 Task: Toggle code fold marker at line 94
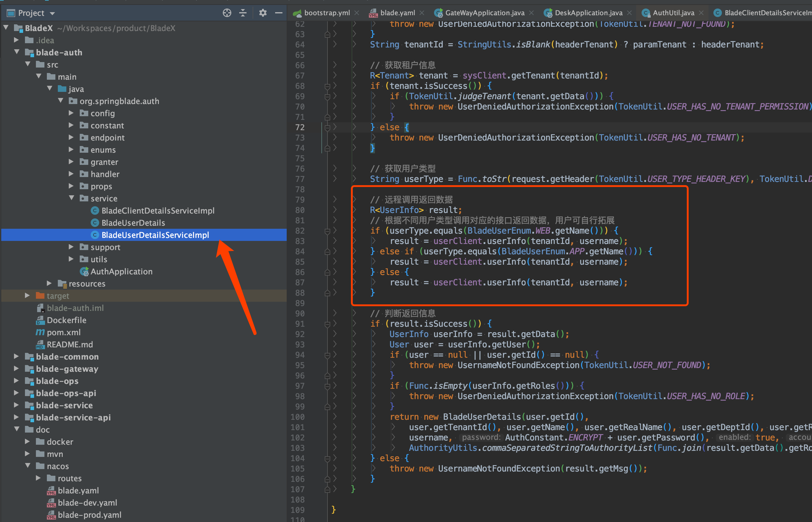pyautogui.click(x=327, y=355)
